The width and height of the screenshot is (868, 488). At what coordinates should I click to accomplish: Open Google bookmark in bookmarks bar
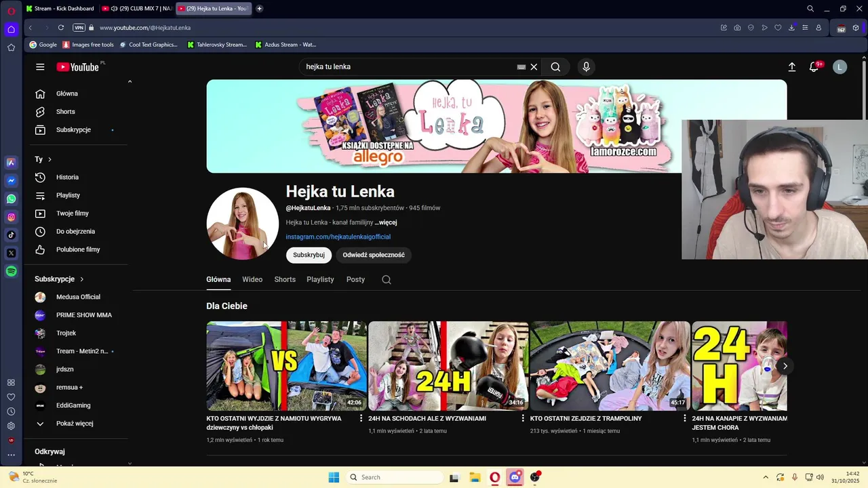[43, 45]
